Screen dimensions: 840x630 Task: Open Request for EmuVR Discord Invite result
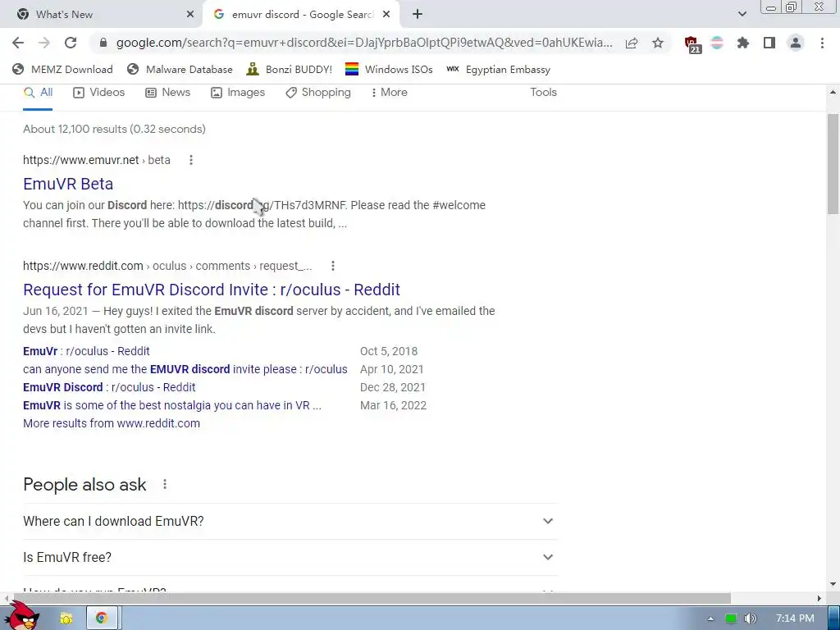(x=212, y=290)
